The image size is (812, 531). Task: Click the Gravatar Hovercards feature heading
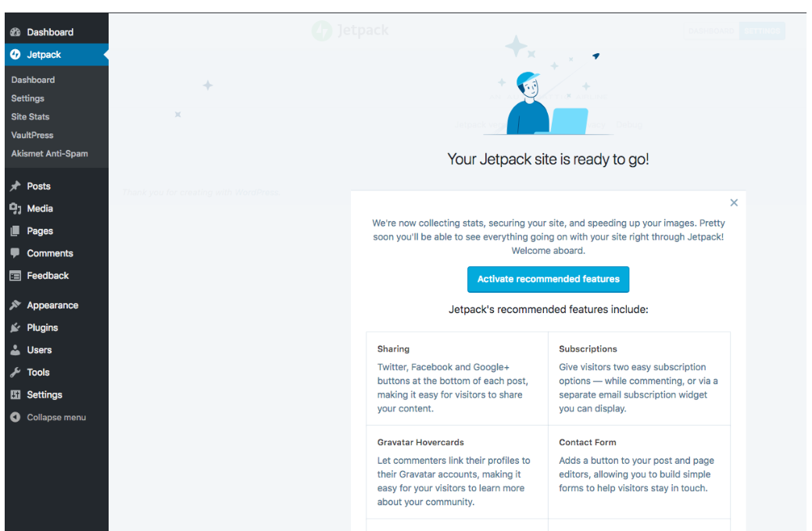pyautogui.click(x=420, y=443)
